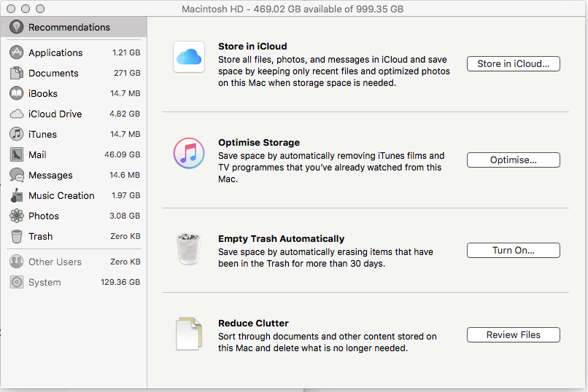Screen dimensions: 588x392
Task: Click the Optimise Storage heading
Action: coord(259,143)
